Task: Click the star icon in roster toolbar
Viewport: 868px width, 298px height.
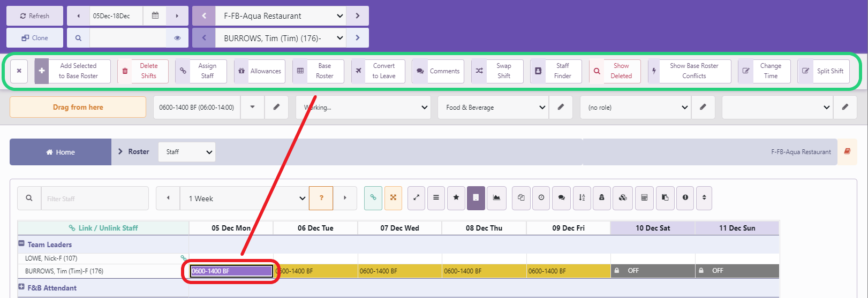Action: (x=456, y=198)
